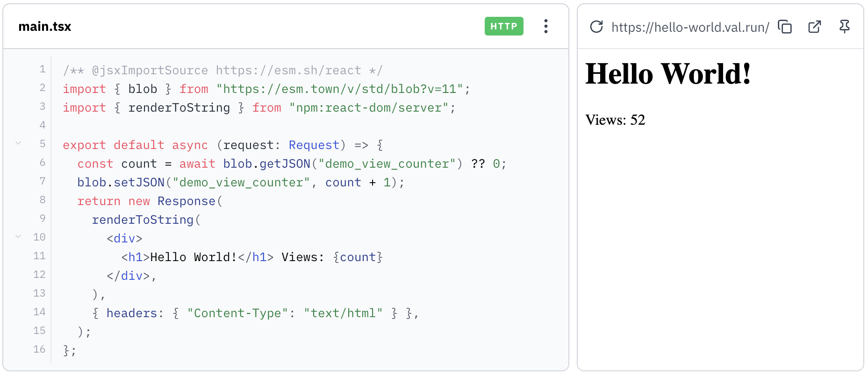Copy the preview URL with copy icon
Viewport: 868px width, 376px height.
coord(785,27)
